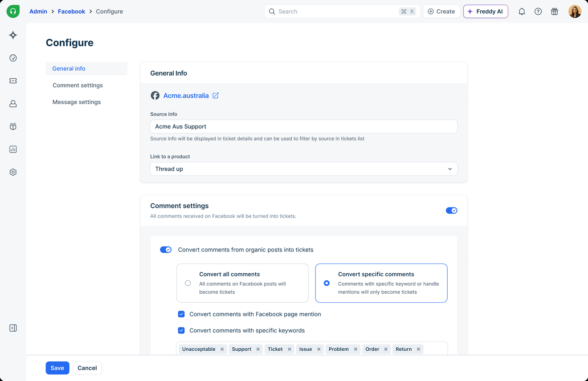Click the Freshdesk headset logo
Screen dimensions: 588x381
click(x=13, y=12)
